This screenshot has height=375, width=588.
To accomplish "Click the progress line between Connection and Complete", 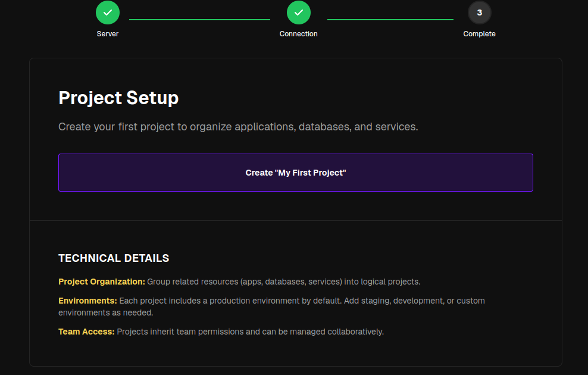I will (390, 20).
